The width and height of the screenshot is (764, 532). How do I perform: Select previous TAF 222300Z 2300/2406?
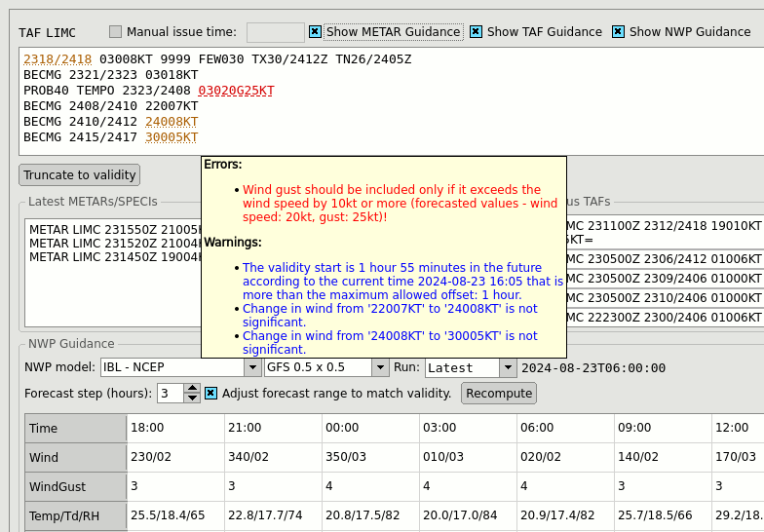click(x=665, y=318)
